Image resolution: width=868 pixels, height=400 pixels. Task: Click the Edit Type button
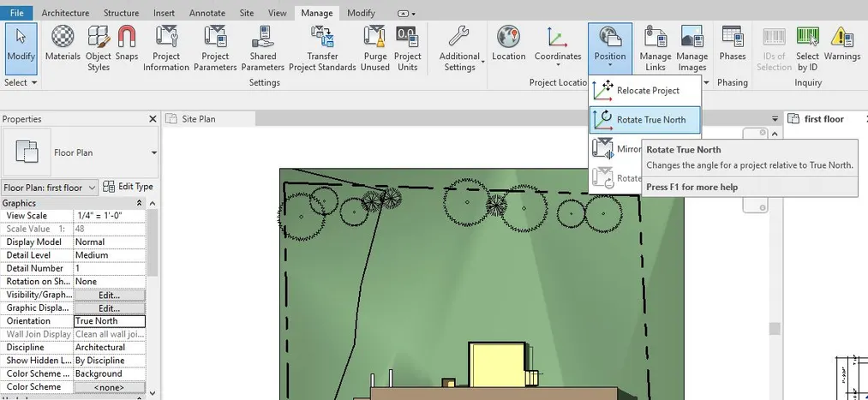click(x=129, y=187)
